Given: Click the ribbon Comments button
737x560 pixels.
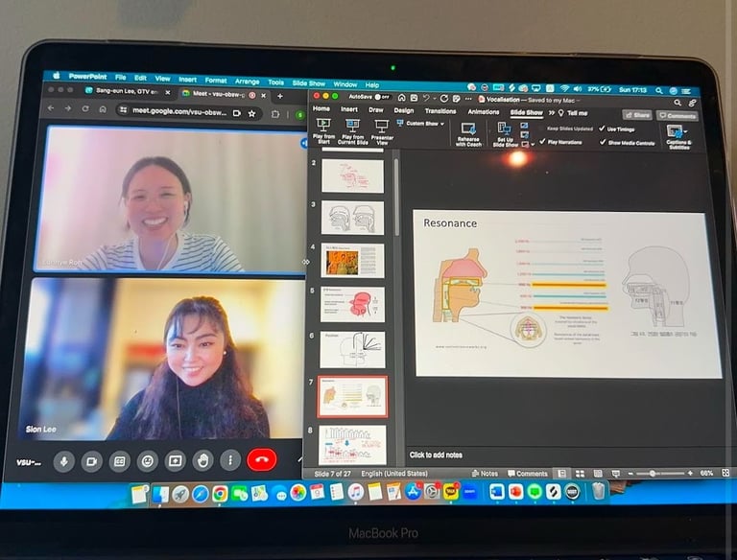Looking at the screenshot, I should [x=677, y=116].
